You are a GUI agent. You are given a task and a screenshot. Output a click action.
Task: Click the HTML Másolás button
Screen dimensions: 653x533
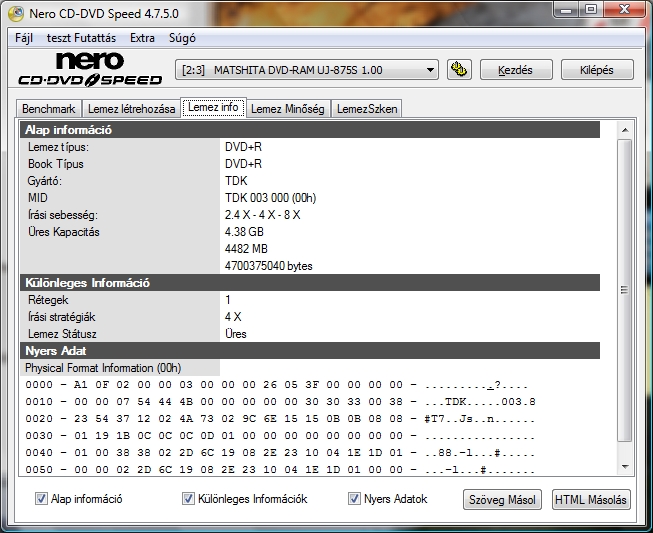pos(591,499)
